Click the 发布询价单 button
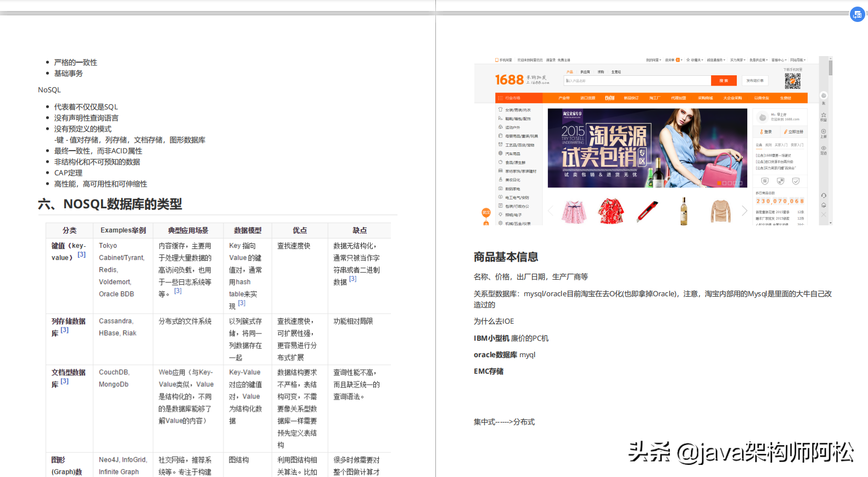The height and width of the screenshot is (477, 868). click(755, 81)
